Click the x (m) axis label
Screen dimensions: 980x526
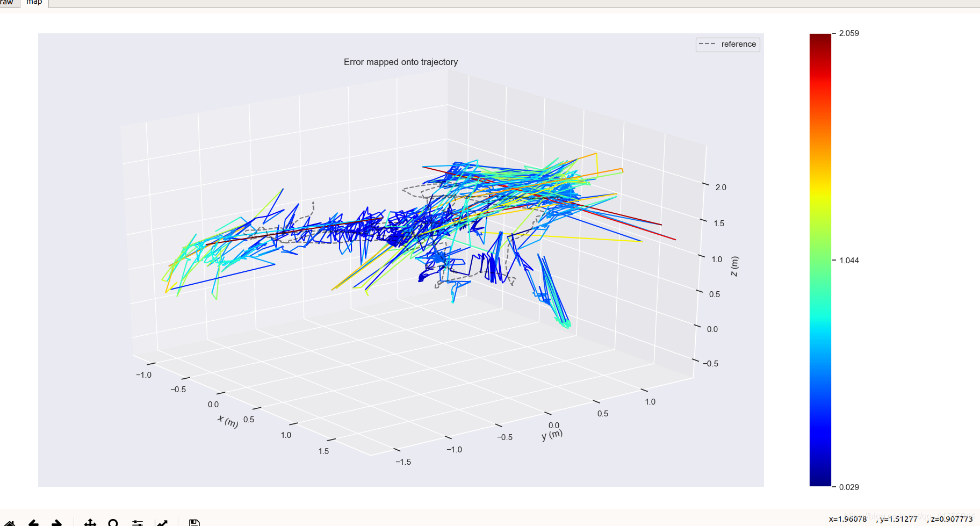[x=228, y=421]
